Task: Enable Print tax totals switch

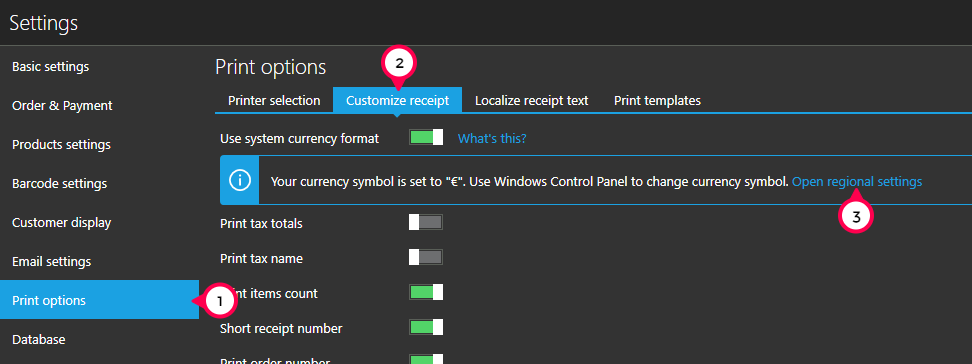Action: click(x=426, y=222)
